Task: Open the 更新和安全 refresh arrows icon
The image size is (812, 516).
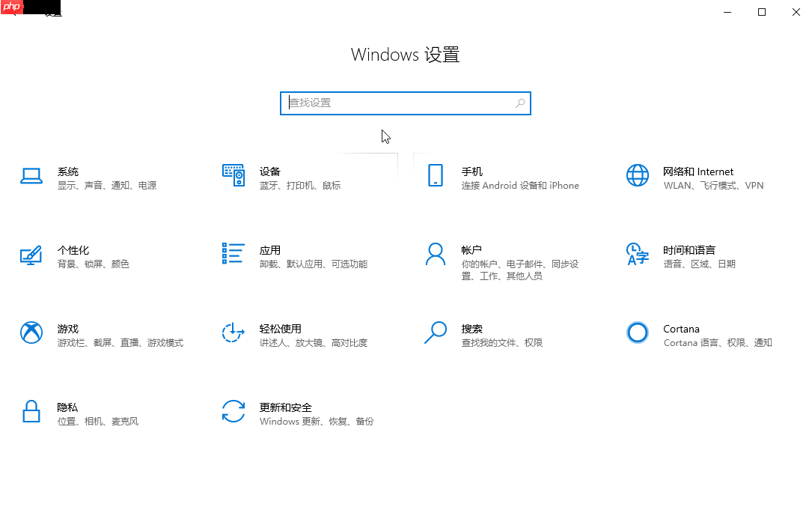Action: pos(233,411)
